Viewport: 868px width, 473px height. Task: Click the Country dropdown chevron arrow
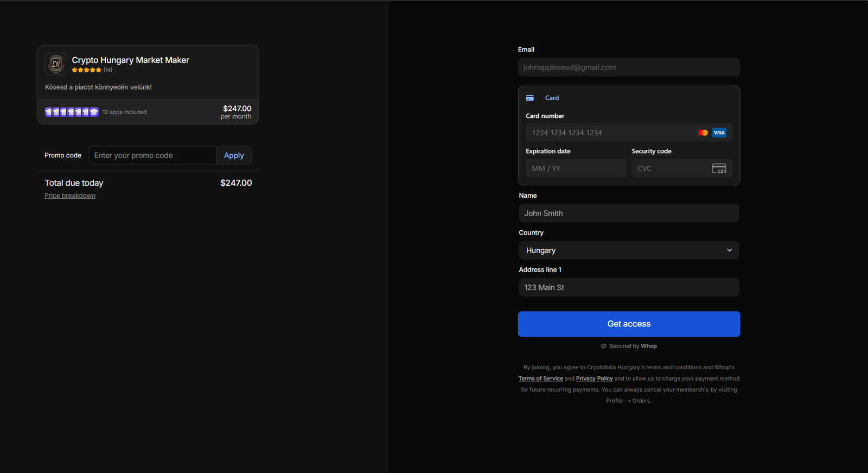729,250
